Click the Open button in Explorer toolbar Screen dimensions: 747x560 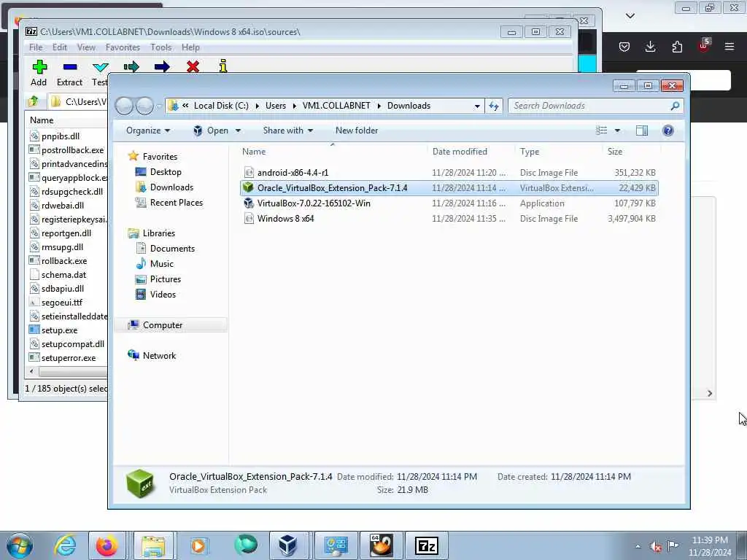(x=210, y=131)
